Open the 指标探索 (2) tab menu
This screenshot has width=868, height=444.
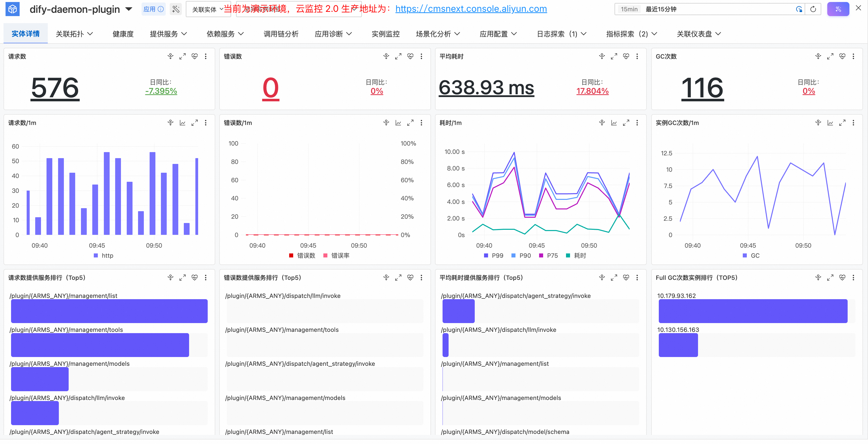[631, 34]
